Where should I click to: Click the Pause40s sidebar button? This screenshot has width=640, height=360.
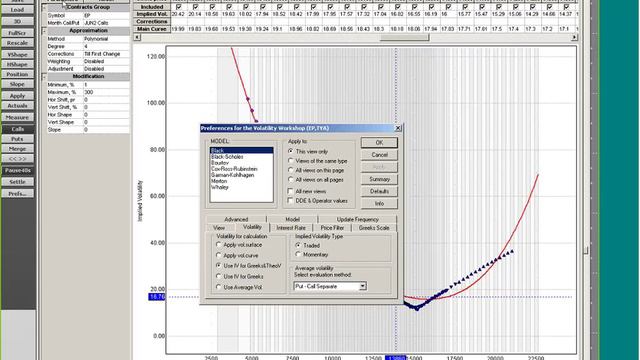click(x=17, y=170)
